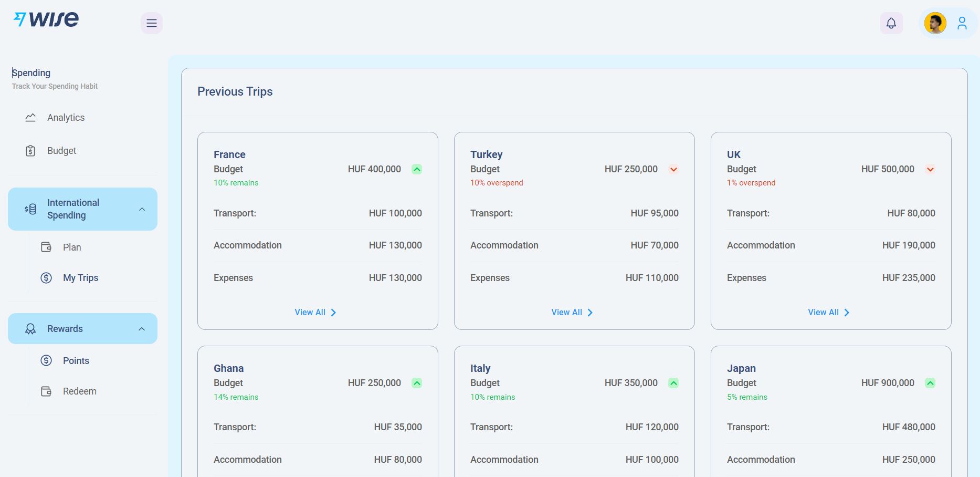Click Ghana Transport HUF 35,000
This screenshot has height=477, width=980.
pos(398,427)
